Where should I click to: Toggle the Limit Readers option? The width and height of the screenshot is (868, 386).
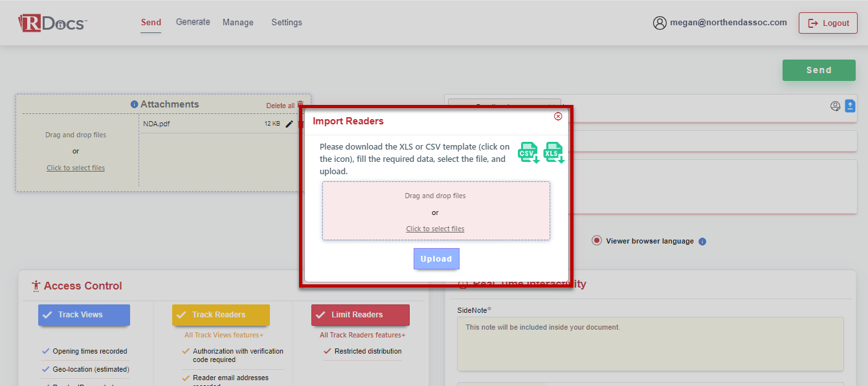coord(360,315)
